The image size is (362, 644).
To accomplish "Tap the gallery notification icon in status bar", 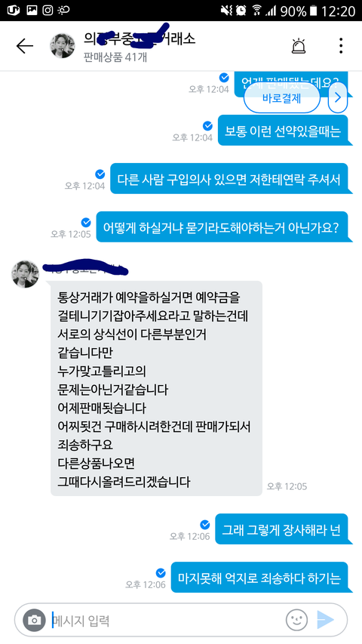I will pyautogui.click(x=32, y=11).
